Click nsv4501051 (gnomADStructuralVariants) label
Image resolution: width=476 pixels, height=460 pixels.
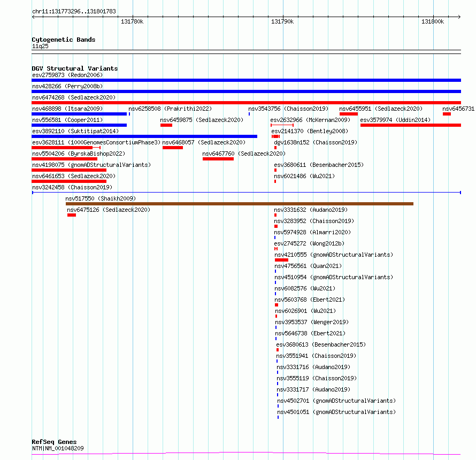[336, 412]
